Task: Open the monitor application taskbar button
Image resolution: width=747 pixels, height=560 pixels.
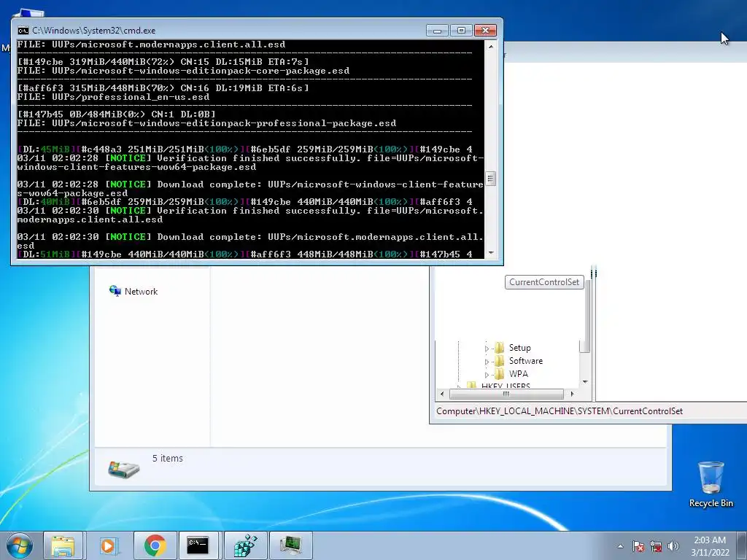Action: tap(290, 545)
